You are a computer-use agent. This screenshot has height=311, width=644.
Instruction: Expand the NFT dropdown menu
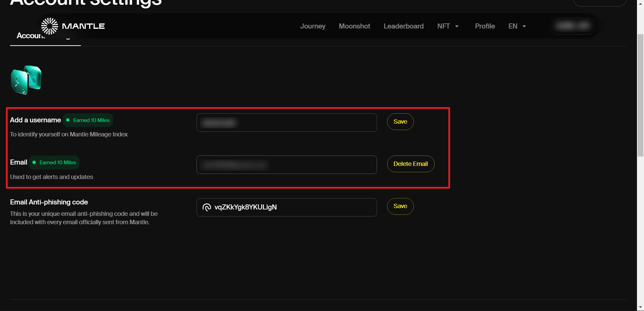click(448, 26)
